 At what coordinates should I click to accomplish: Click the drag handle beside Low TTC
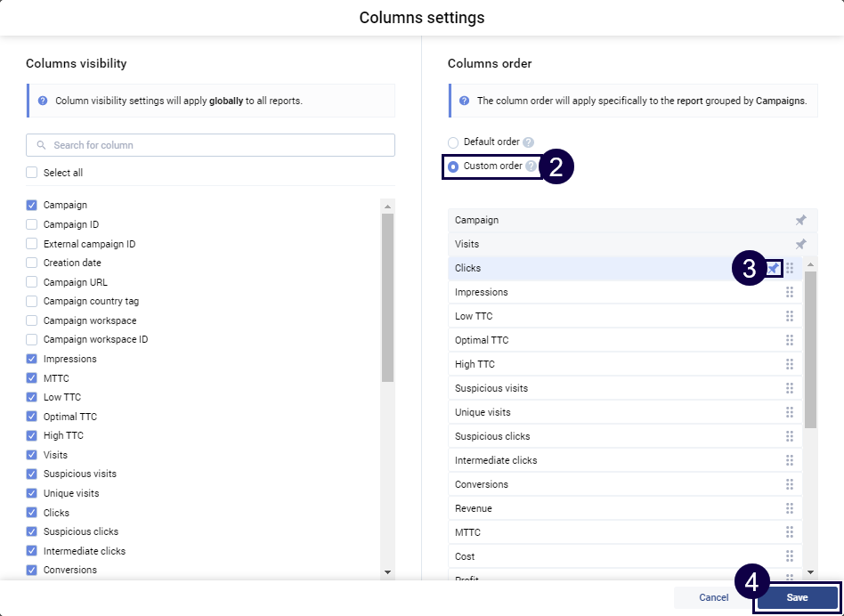(790, 316)
